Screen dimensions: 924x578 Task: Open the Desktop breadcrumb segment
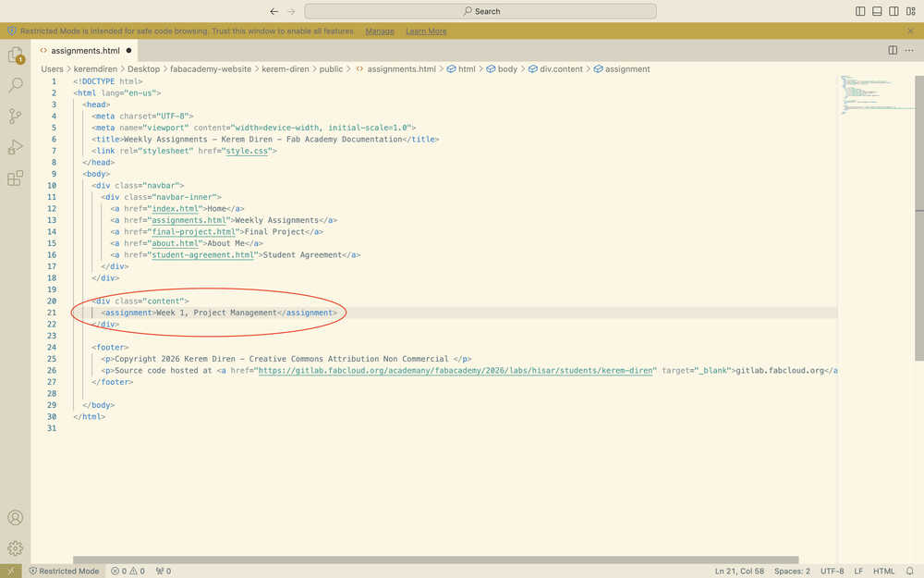click(x=144, y=69)
